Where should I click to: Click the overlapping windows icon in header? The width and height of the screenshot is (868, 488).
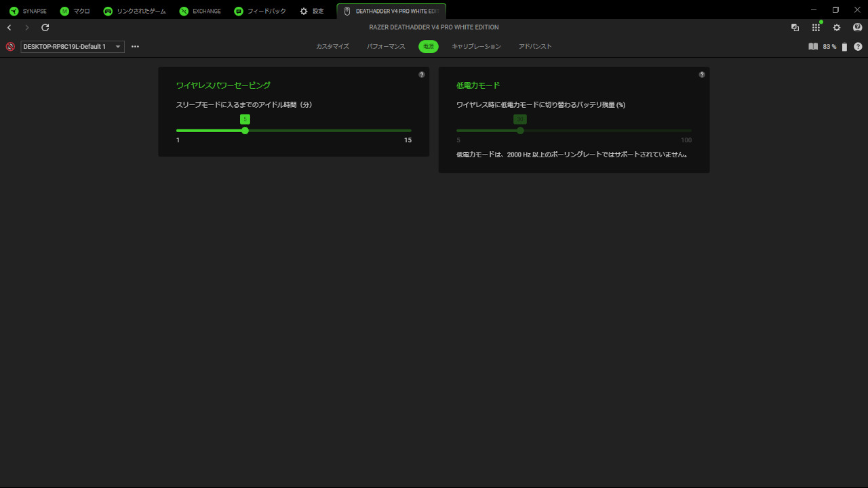coord(795,28)
